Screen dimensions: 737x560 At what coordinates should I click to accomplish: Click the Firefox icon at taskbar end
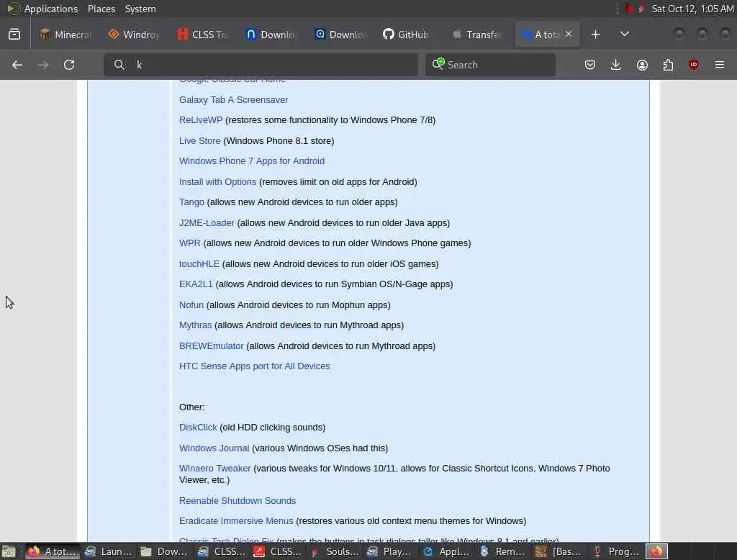[x=656, y=551]
